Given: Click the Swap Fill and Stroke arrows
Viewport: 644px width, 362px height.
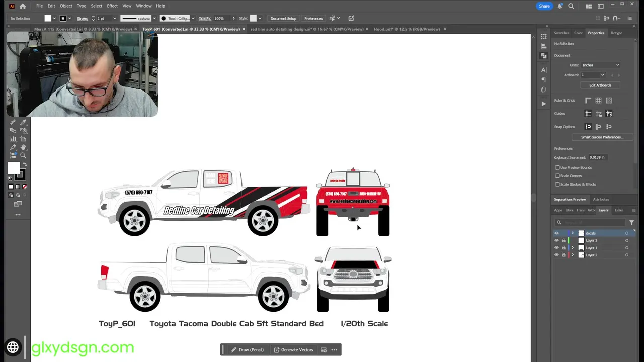Looking at the screenshot, I should (25, 164).
